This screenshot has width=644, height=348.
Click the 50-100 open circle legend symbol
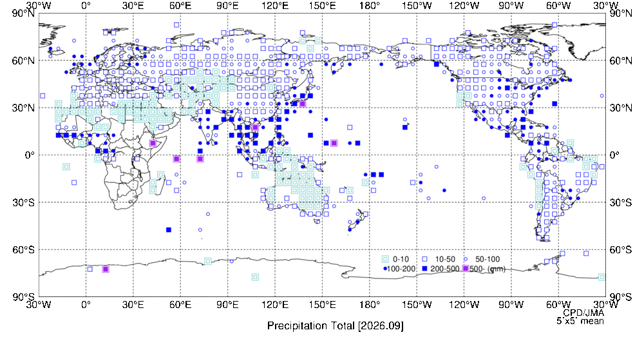466,259
